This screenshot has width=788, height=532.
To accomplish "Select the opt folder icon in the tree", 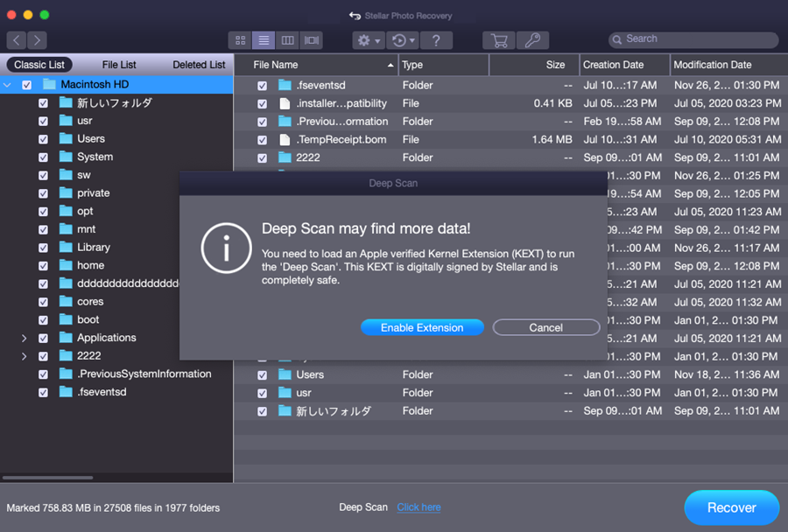I will point(66,211).
